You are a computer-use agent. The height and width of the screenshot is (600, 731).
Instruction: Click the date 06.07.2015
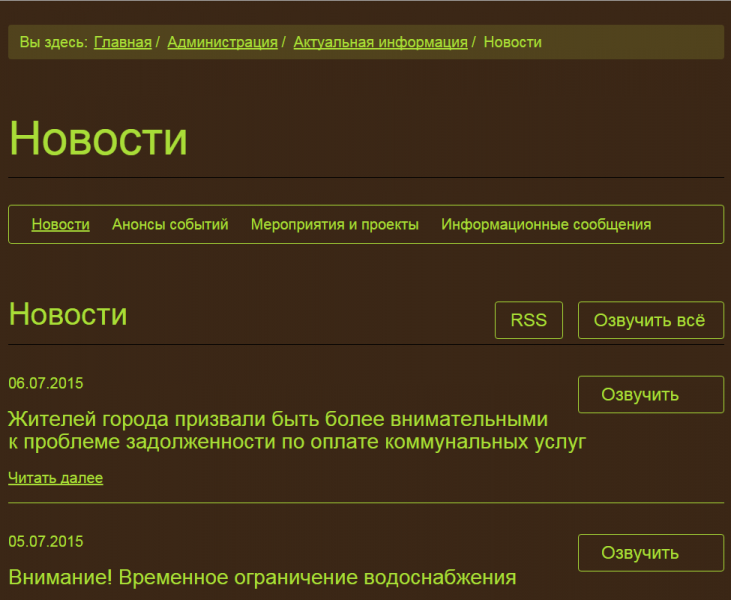[x=45, y=383]
